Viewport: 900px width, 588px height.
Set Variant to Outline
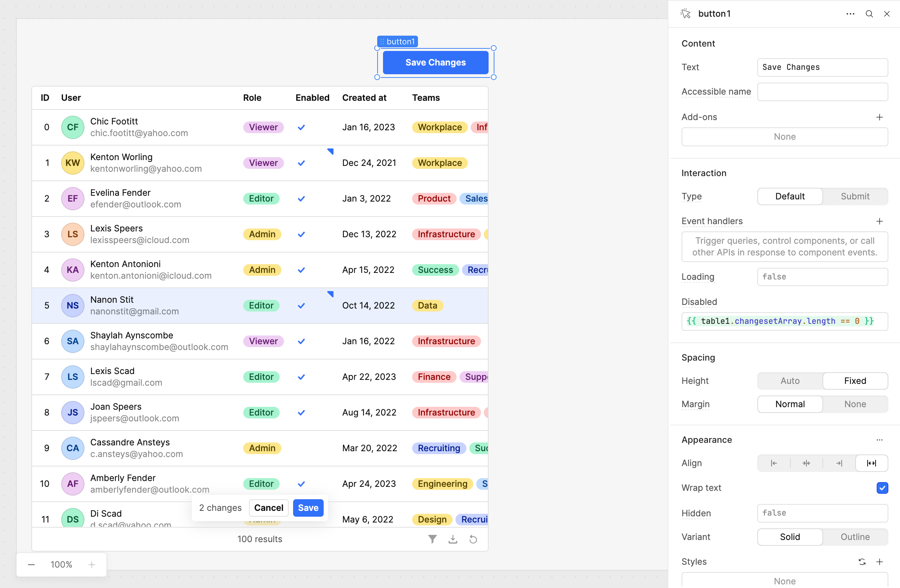854,537
